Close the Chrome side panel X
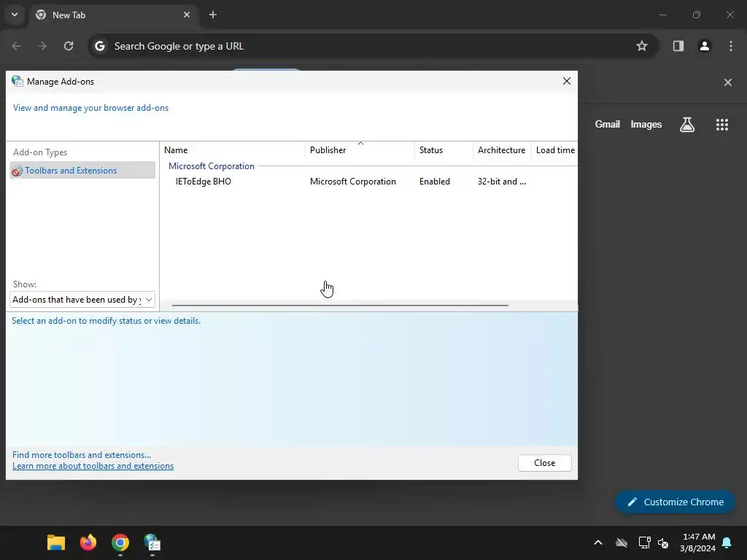Image resolution: width=747 pixels, height=560 pixels. [728, 82]
